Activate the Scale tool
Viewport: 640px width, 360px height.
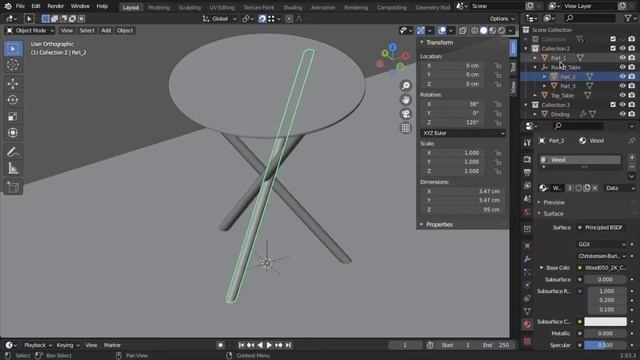(13, 117)
